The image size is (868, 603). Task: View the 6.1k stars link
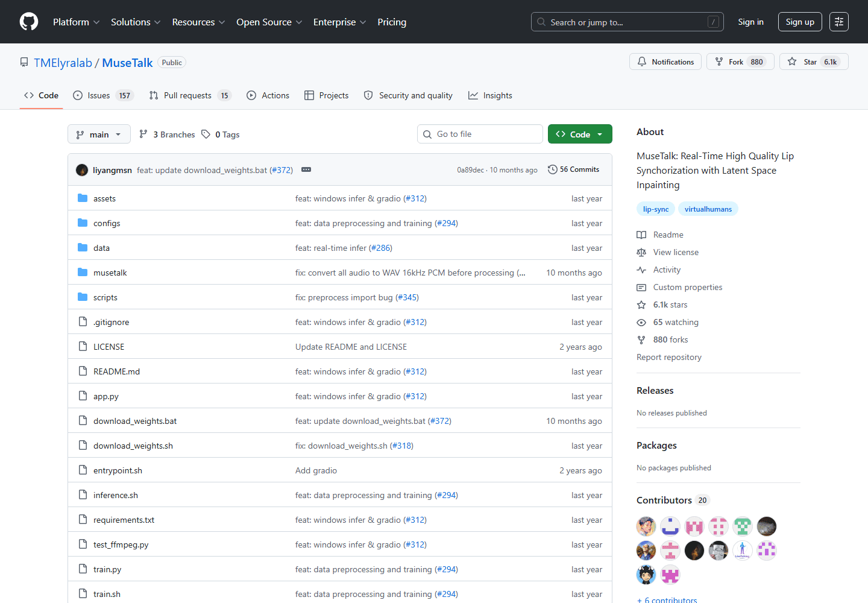pos(662,305)
